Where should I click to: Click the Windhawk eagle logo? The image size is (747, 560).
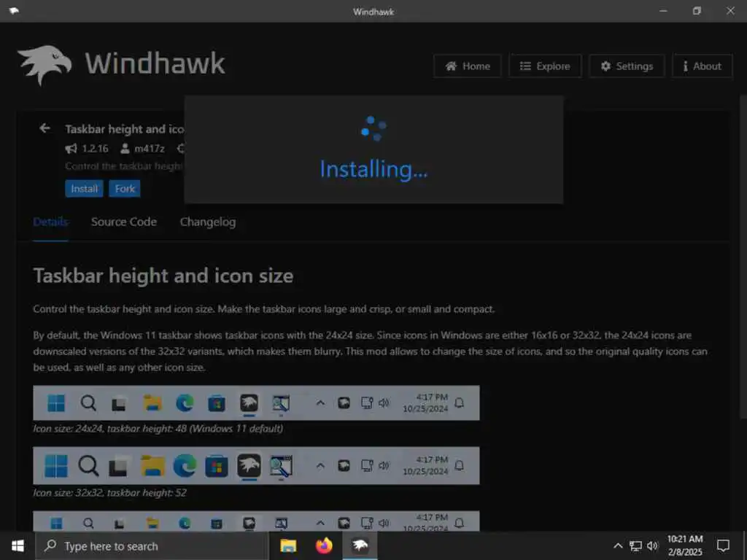tap(44, 65)
